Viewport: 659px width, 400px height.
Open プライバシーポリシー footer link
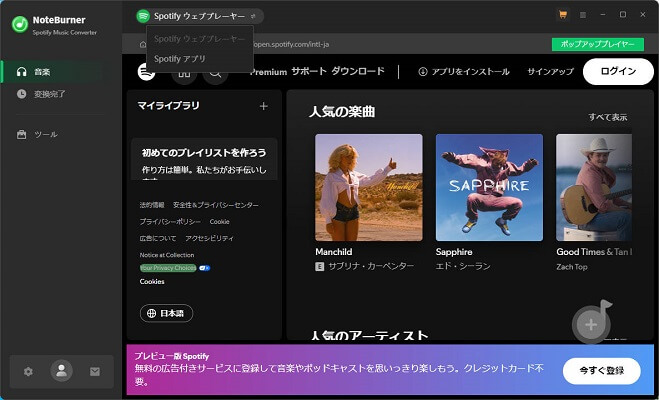[x=170, y=221]
